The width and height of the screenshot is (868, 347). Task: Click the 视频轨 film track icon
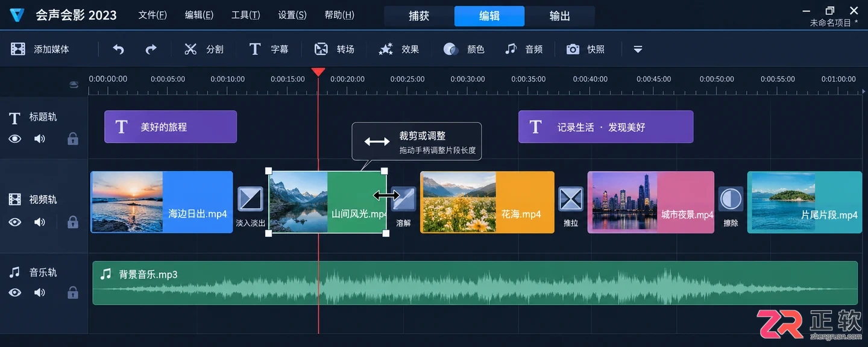[x=15, y=199]
